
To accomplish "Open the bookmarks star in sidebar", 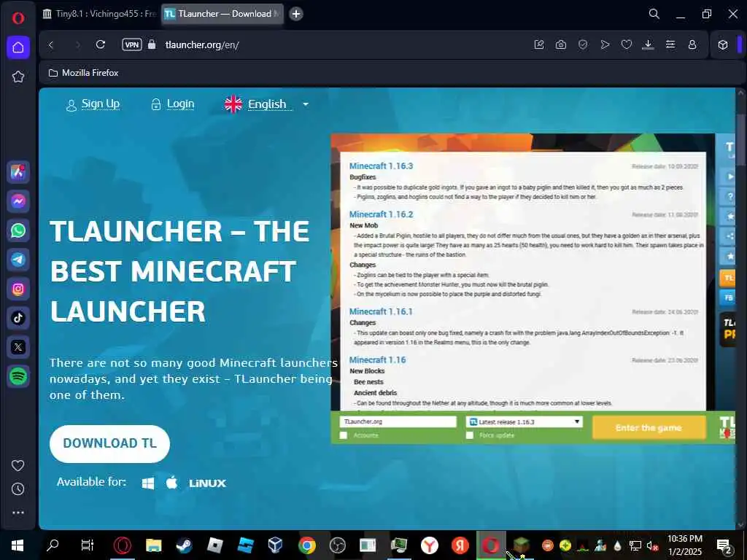I will pos(18,77).
